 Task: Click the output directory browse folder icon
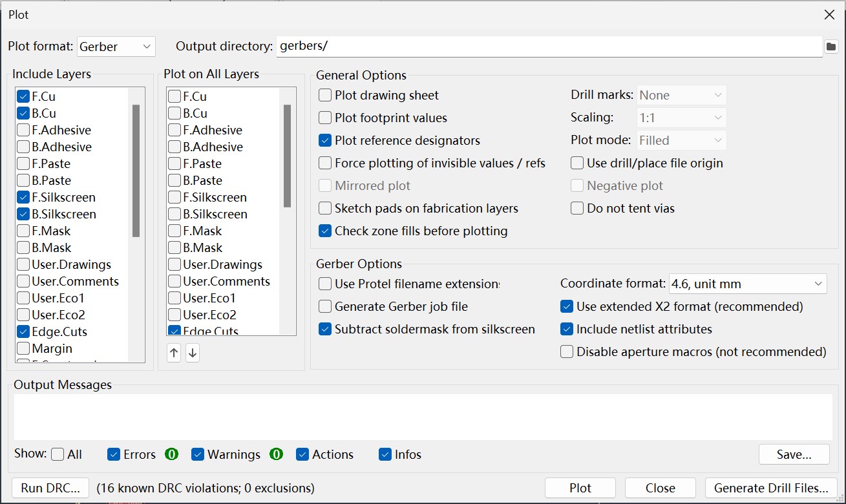click(x=831, y=47)
